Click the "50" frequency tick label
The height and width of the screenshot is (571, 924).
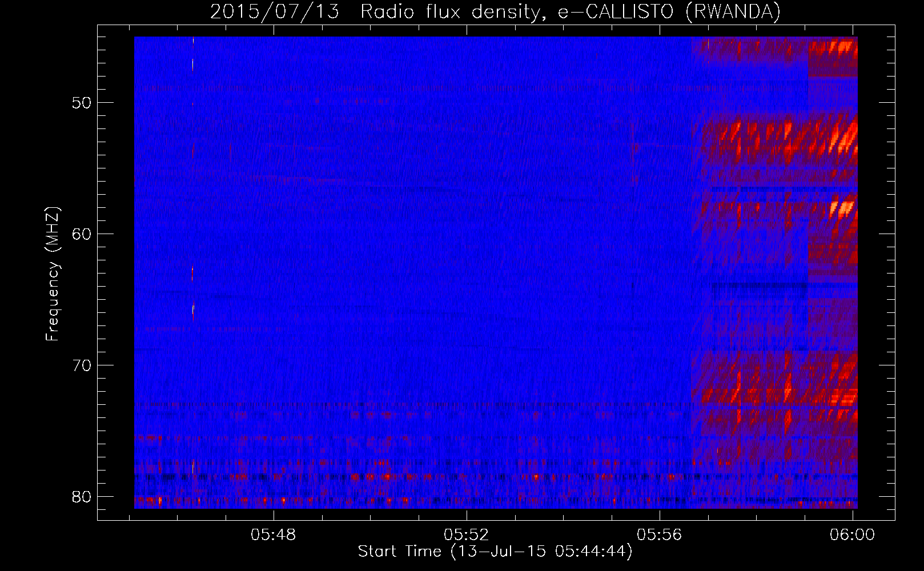(x=82, y=103)
